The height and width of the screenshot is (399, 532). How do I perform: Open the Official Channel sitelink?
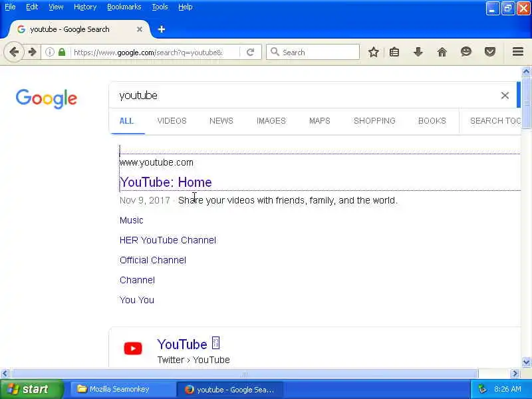tap(153, 260)
